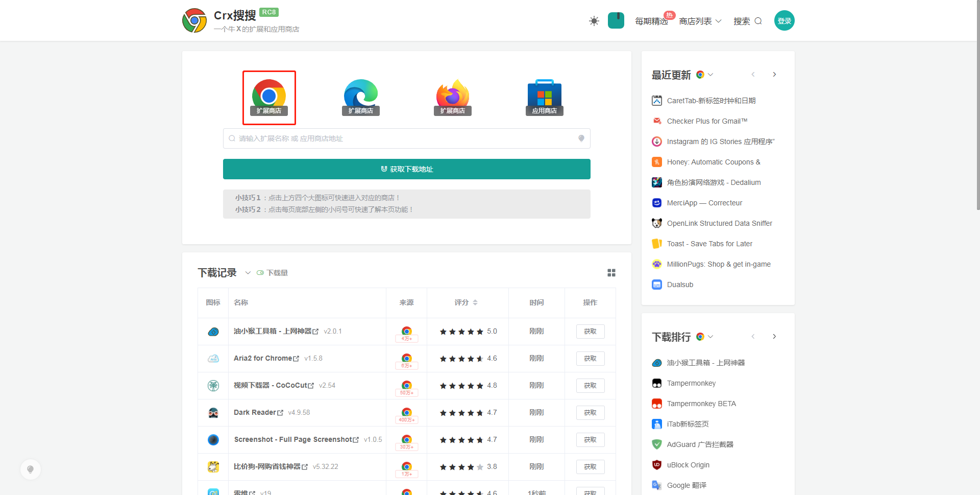This screenshot has height=495, width=980.
Task: Open 油小猴工具箱 - 上网神器 table link
Action: [x=276, y=331]
